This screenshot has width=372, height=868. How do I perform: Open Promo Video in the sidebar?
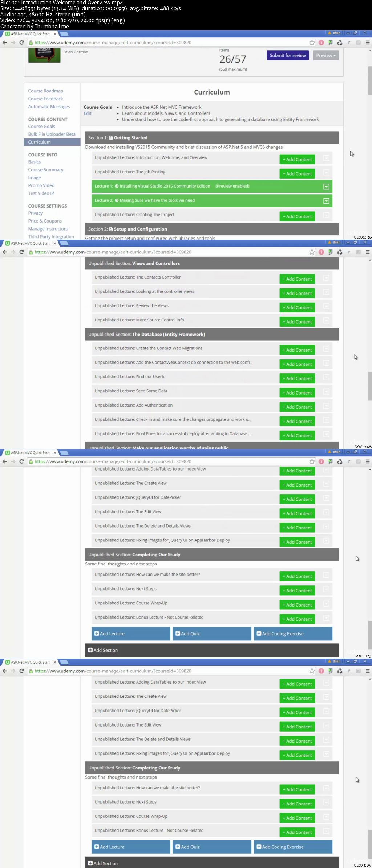41,185
